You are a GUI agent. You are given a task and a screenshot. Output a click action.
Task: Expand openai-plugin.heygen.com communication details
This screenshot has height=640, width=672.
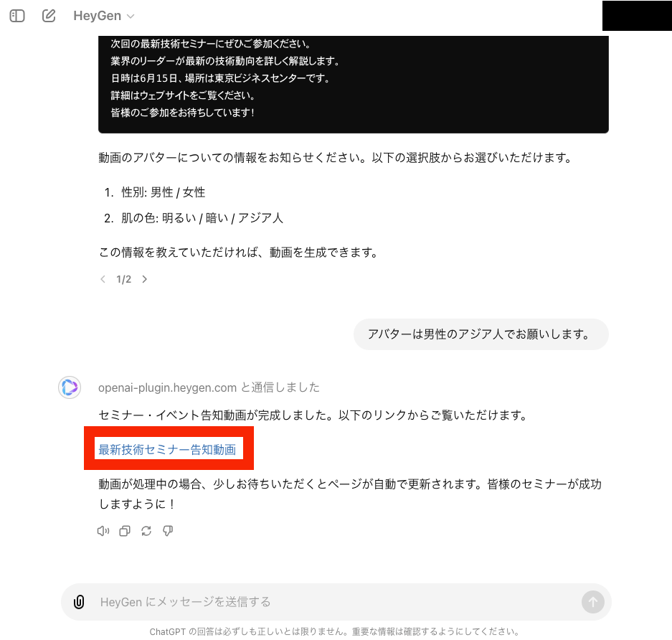[x=209, y=387]
